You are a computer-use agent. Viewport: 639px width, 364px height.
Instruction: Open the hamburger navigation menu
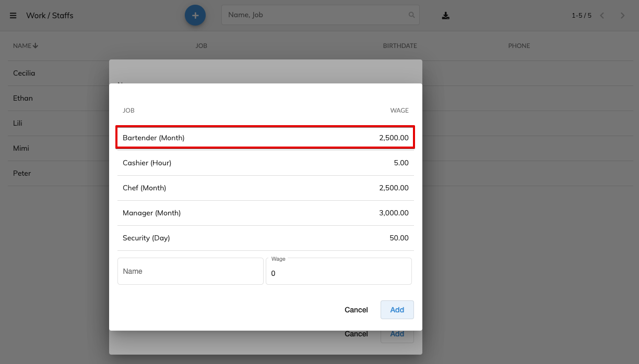pyautogui.click(x=13, y=16)
